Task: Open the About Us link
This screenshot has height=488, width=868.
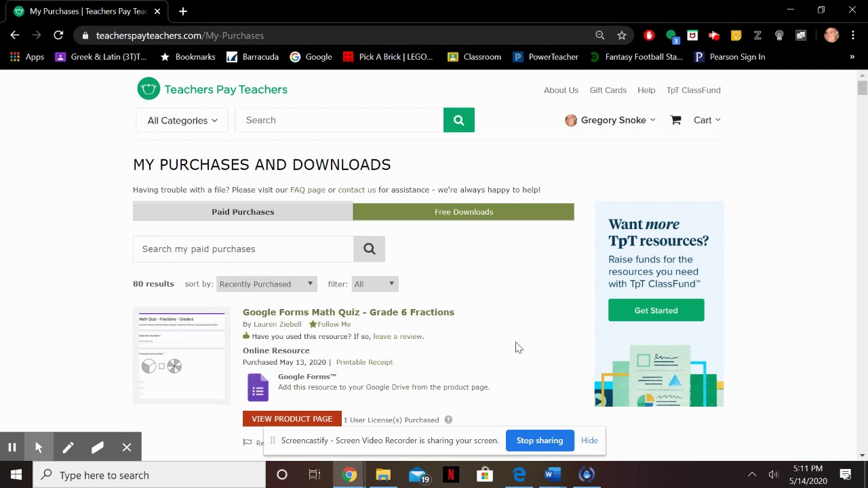Action: pyautogui.click(x=561, y=90)
